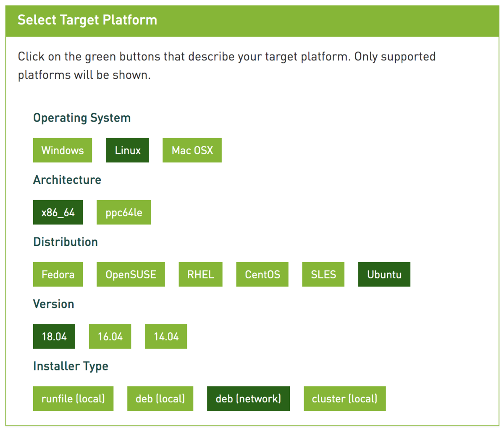This screenshot has height=430, width=504.
Task: Pick version 14.04
Action: [x=166, y=336]
